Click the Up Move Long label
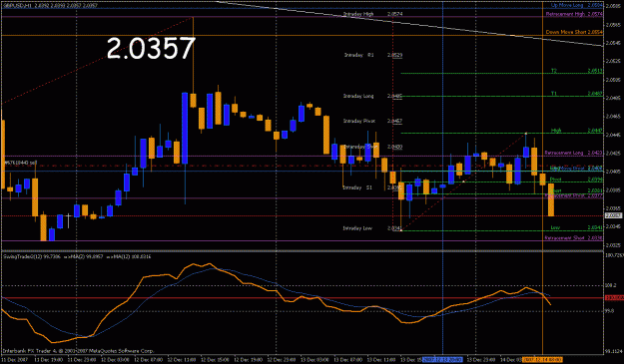Viewport: 624px width, 364px height. point(567,5)
